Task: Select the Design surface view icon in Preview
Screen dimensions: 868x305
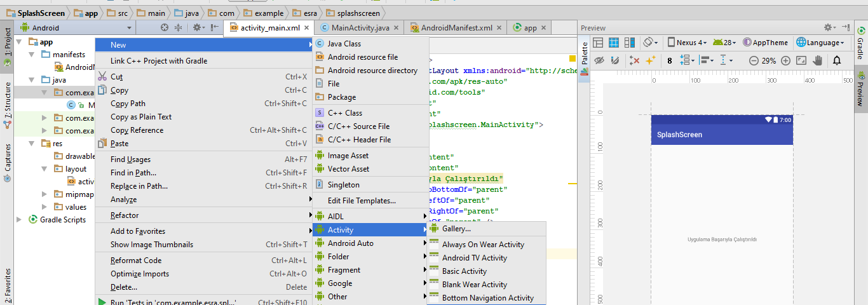Action: (597, 43)
